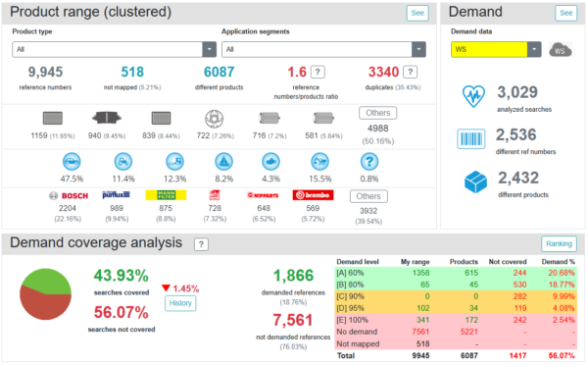The image size is (588, 365).
Task: Click the passenger car segment icon at 47.5%
Action: (x=72, y=162)
